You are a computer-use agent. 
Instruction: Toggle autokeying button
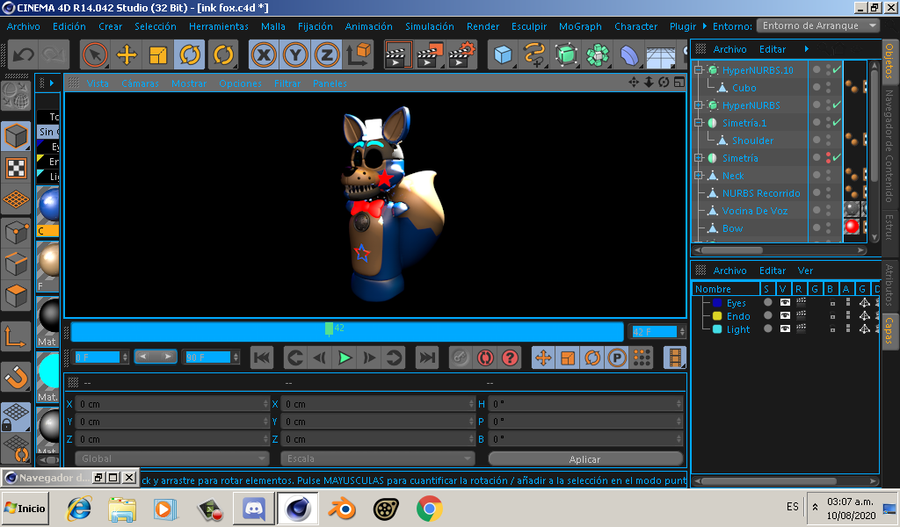pos(485,358)
